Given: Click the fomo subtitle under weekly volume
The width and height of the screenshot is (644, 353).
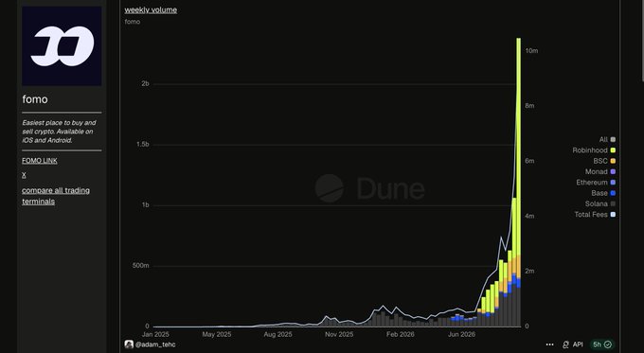Looking at the screenshot, I should [x=133, y=22].
